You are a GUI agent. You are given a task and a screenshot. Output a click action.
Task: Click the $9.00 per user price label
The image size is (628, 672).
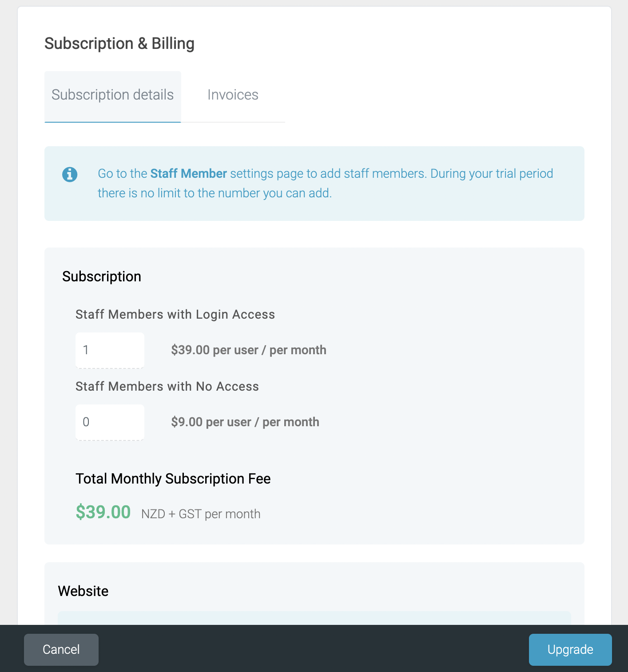pyautogui.click(x=245, y=422)
